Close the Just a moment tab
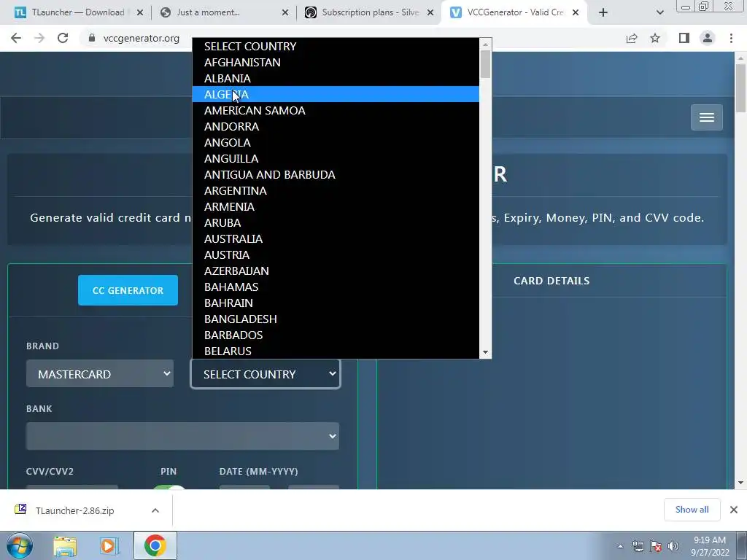This screenshot has width=747, height=560. pos(285,13)
